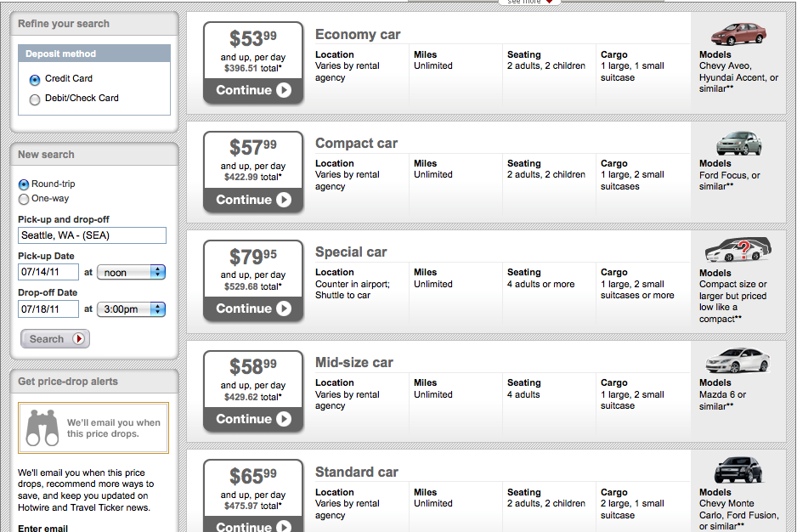Click the Compact car heading
Viewport: 797px width, 532px height.
[356, 144]
